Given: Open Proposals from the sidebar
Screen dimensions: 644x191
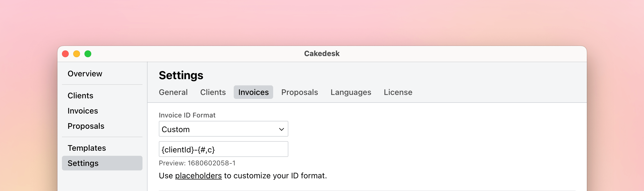Looking at the screenshot, I should pyautogui.click(x=86, y=126).
